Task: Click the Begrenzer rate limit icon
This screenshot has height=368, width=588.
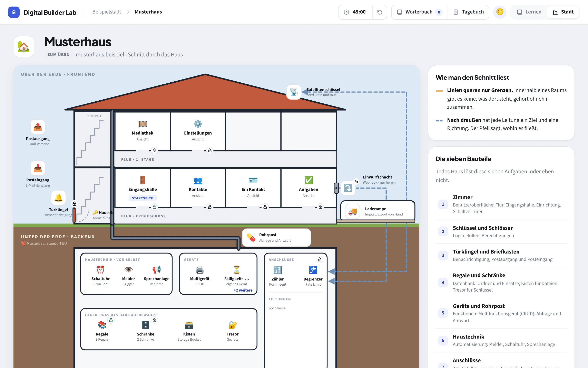Action: (x=313, y=270)
